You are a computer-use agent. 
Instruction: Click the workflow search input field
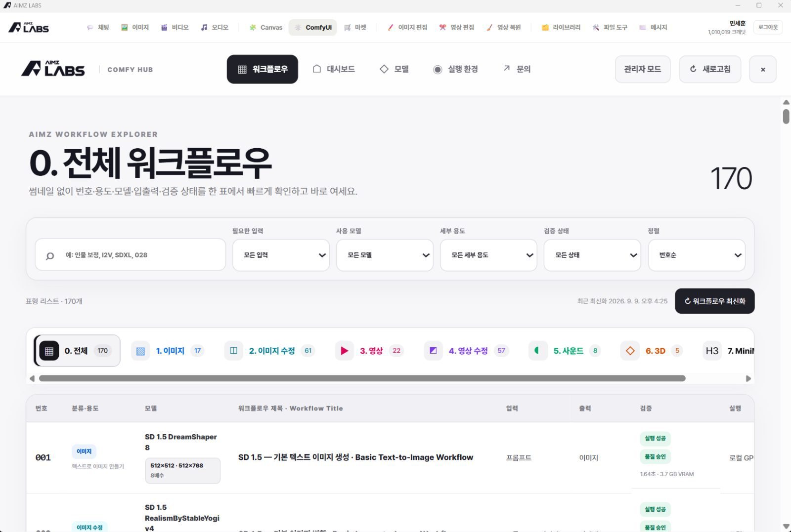coord(131,255)
